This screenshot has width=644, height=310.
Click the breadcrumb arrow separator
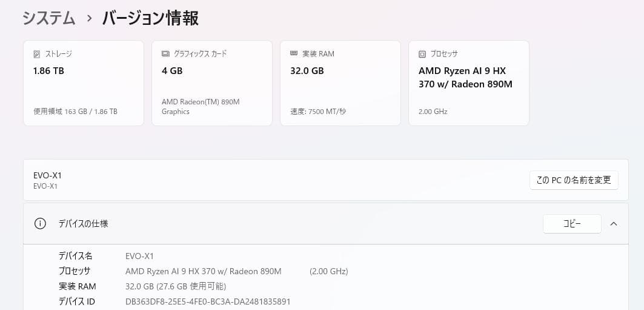click(x=90, y=19)
